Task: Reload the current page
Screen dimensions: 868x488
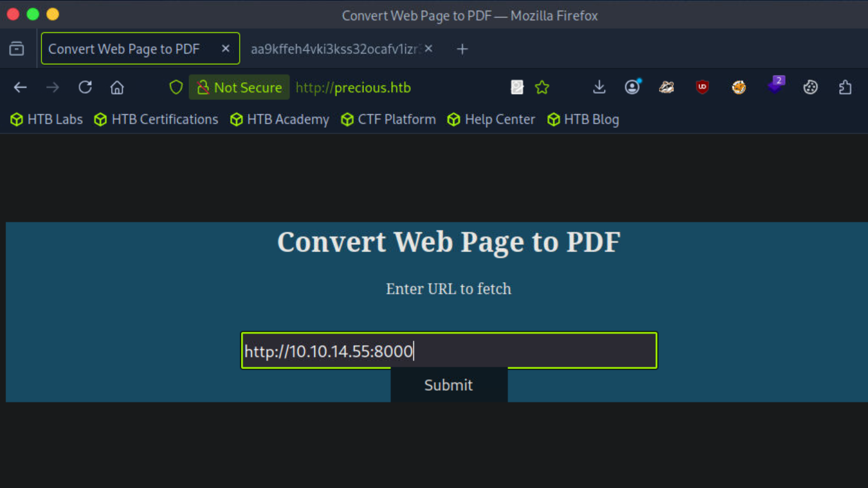Action: coord(85,88)
